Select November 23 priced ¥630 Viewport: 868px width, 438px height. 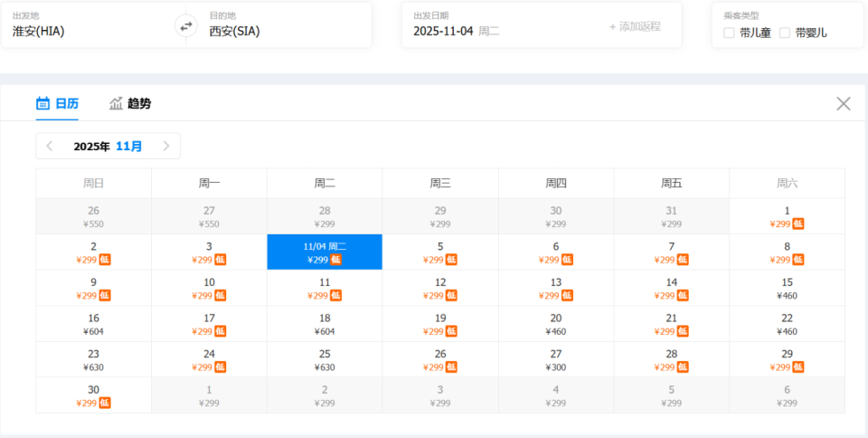(x=93, y=360)
